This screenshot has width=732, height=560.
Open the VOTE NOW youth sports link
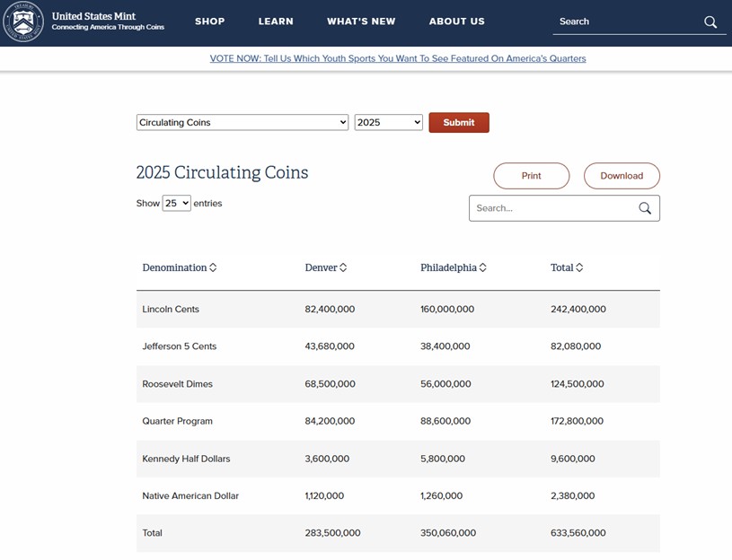click(x=398, y=58)
